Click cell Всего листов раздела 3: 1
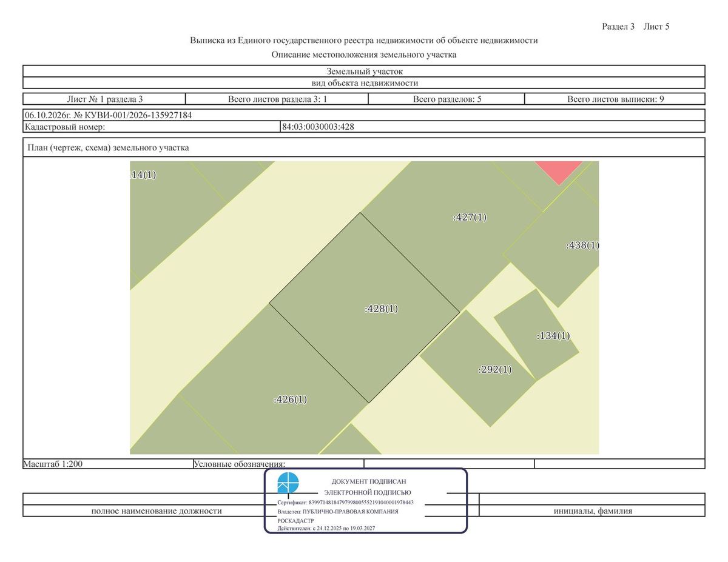Viewport: 728px width, 562px height. tap(277, 99)
